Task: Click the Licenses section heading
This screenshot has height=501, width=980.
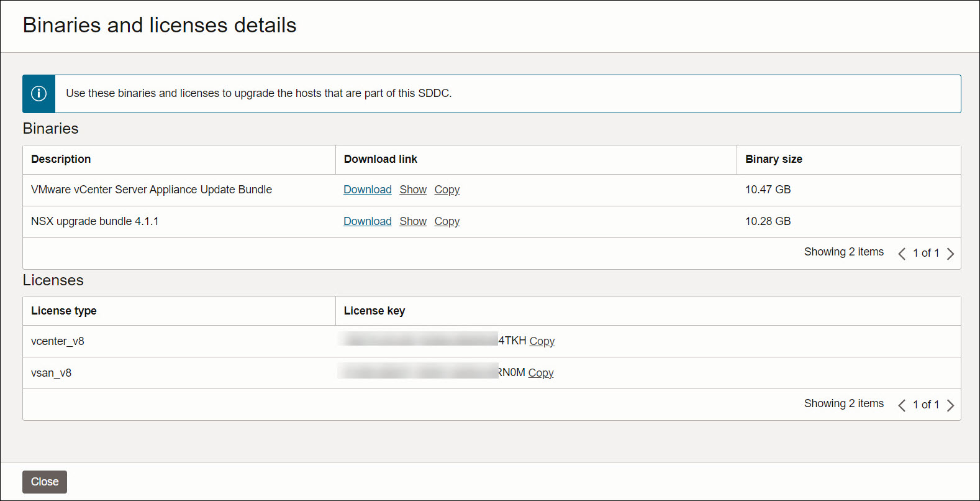Action: (x=53, y=280)
